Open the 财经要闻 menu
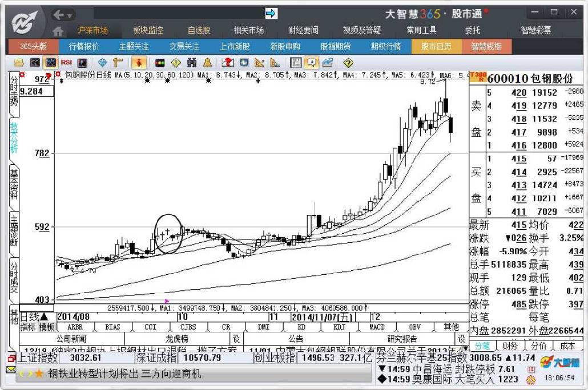 coord(303,30)
